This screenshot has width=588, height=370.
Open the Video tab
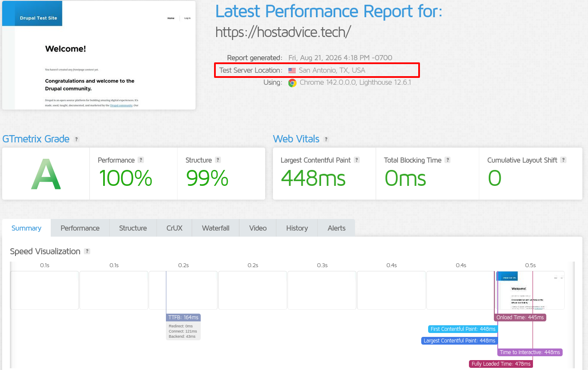click(258, 228)
